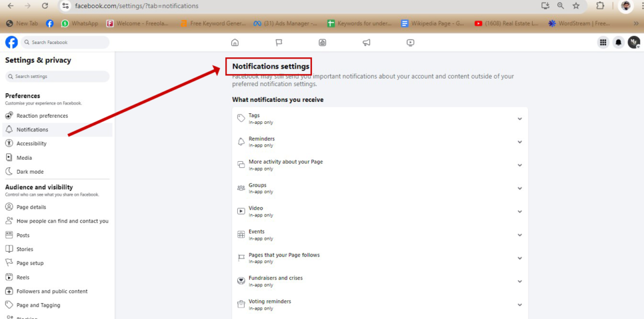Open the Real Estate YouTube bookmark
Image resolution: width=644 pixels, height=319 pixels.
506,24
